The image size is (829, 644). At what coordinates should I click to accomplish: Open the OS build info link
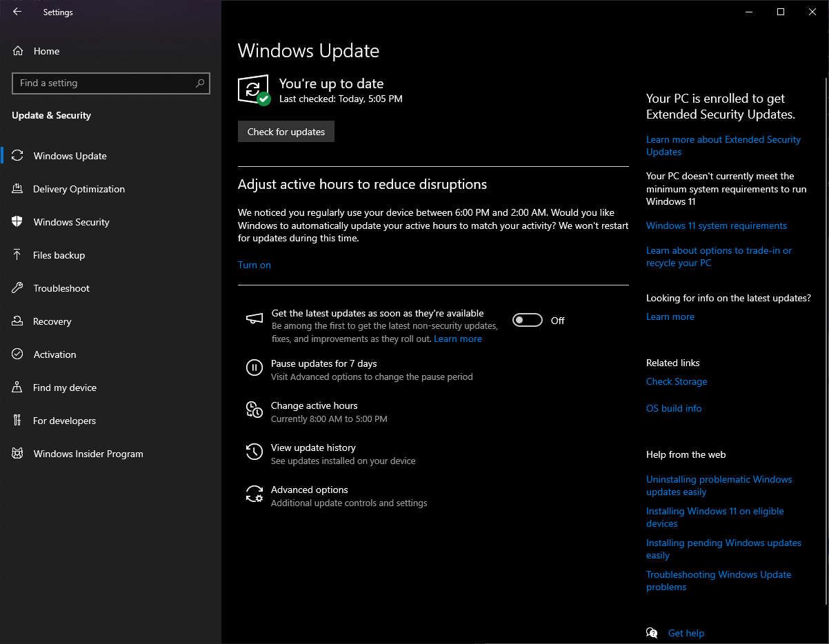[674, 408]
